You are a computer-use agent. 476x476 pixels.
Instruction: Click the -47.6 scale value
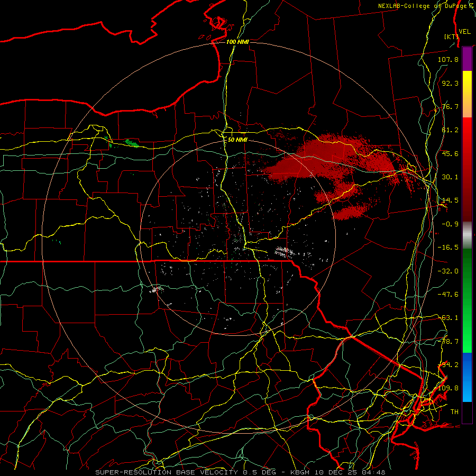448,295
